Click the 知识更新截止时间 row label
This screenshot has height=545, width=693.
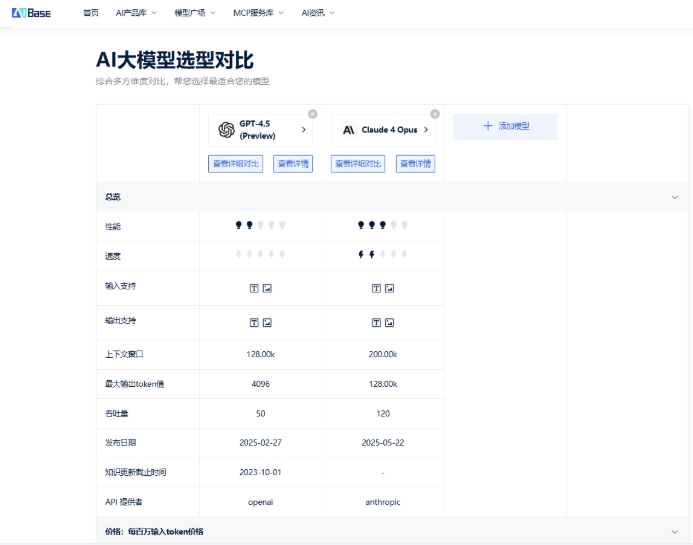pos(136,473)
